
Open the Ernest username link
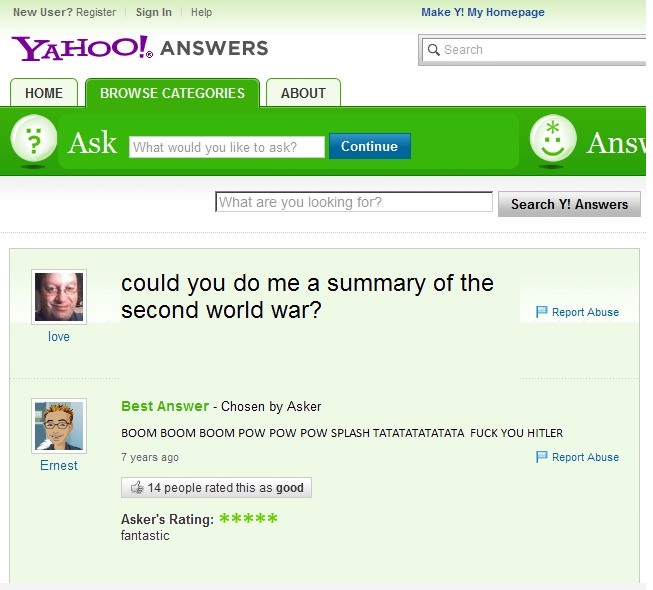click(x=59, y=465)
